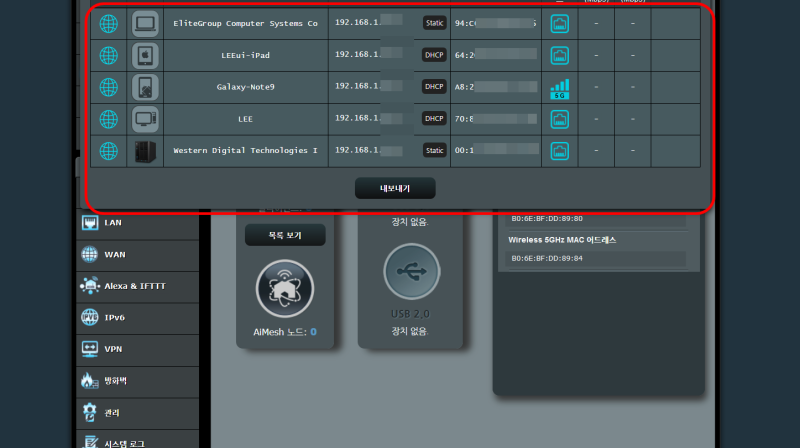The image size is (800, 448).
Task: Click desktop PC icon for LEE client
Action: coord(145,119)
